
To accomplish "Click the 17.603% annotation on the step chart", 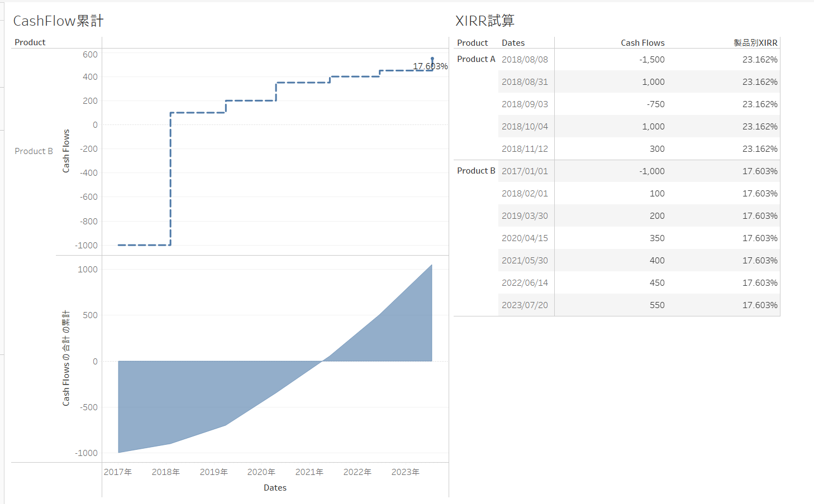I will [x=430, y=66].
